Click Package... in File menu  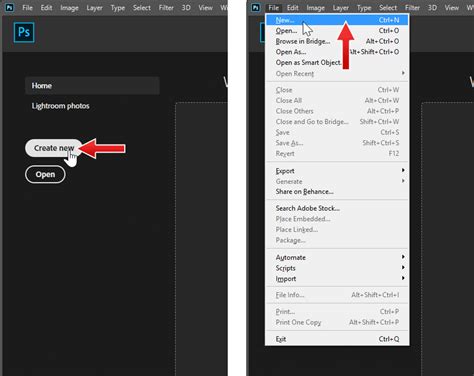[x=337, y=240]
